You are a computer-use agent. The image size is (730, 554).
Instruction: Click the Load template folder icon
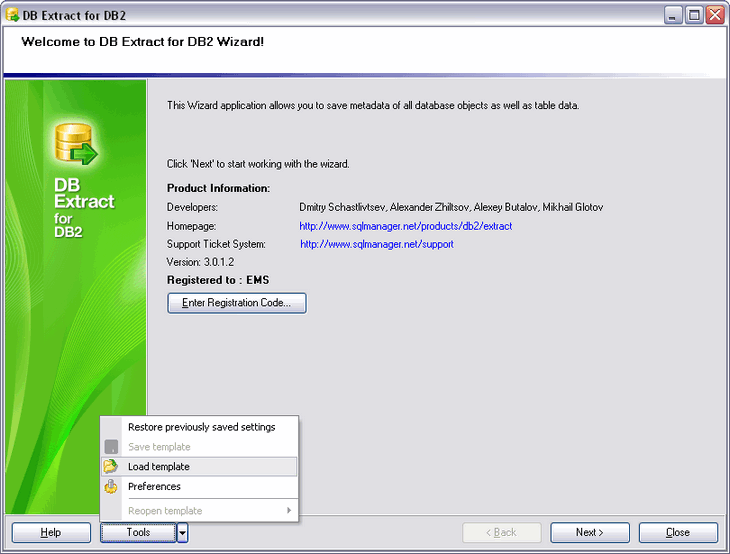pos(112,467)
